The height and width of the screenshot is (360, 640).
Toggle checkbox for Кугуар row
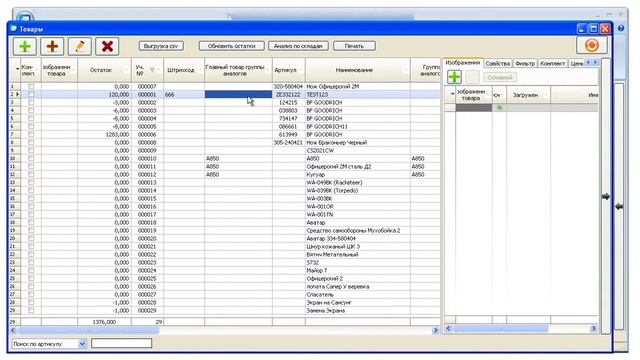pyautogui.click(x=31, y=174)
